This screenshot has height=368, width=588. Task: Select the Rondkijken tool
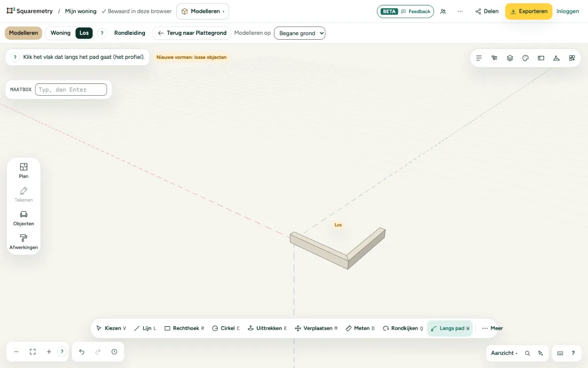click(x=403, y=328)
